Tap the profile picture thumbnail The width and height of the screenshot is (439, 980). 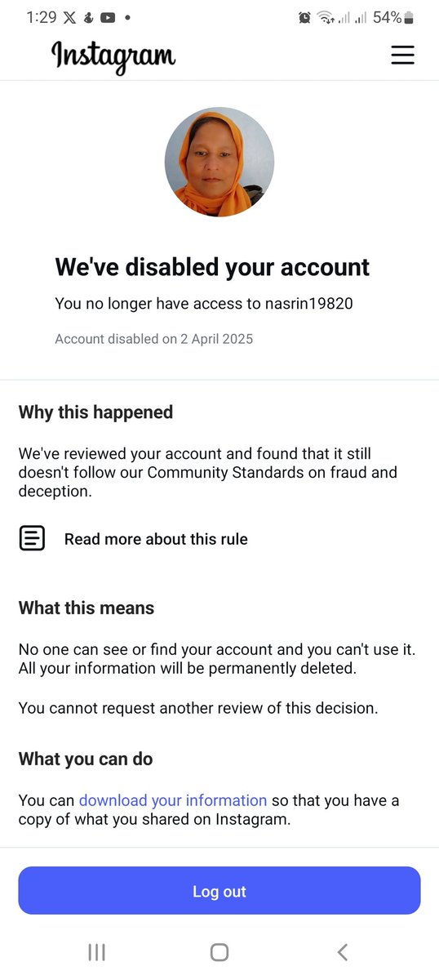219,162
